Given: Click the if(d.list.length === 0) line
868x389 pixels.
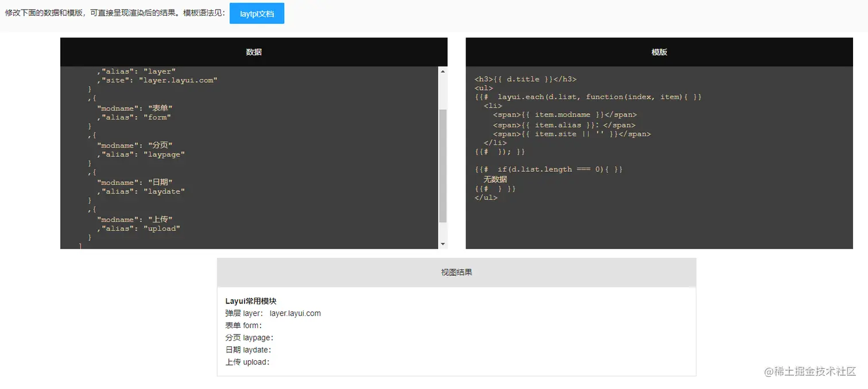Looking at the screenshot, I should (x=548, y=170).
